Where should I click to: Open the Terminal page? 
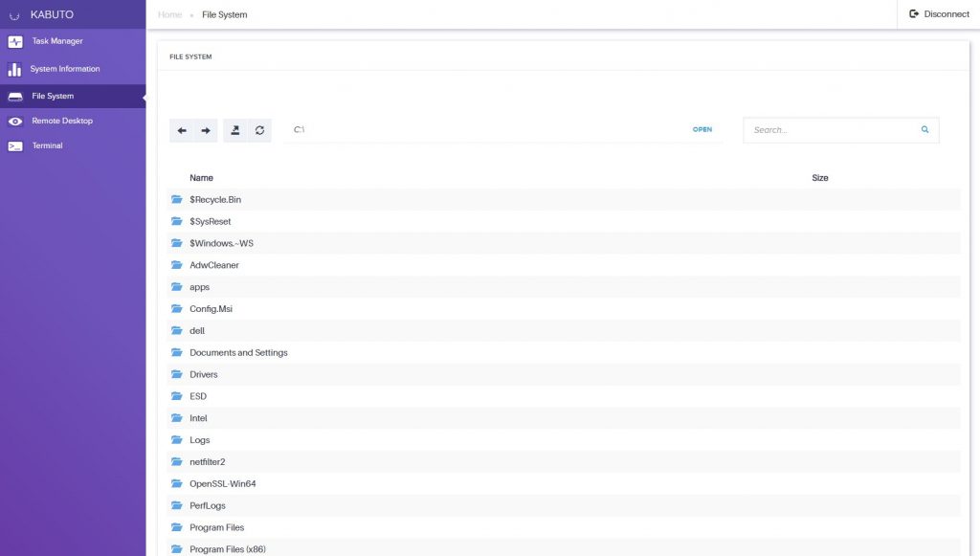pyautogui.click(x=47, y=145)
